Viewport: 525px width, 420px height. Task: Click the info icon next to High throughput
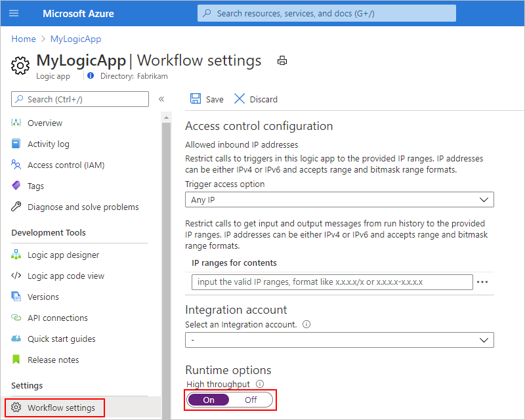[259, 384]
